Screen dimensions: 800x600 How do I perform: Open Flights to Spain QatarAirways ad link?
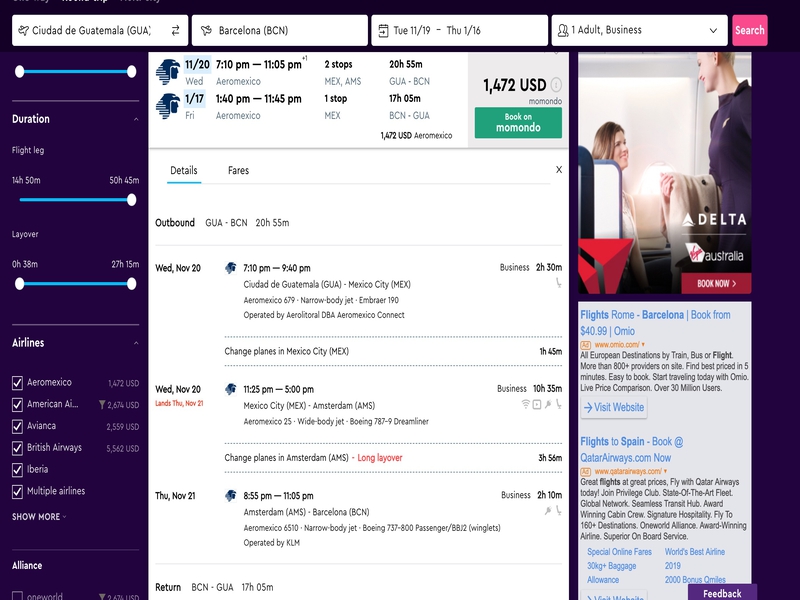[632, 449]
